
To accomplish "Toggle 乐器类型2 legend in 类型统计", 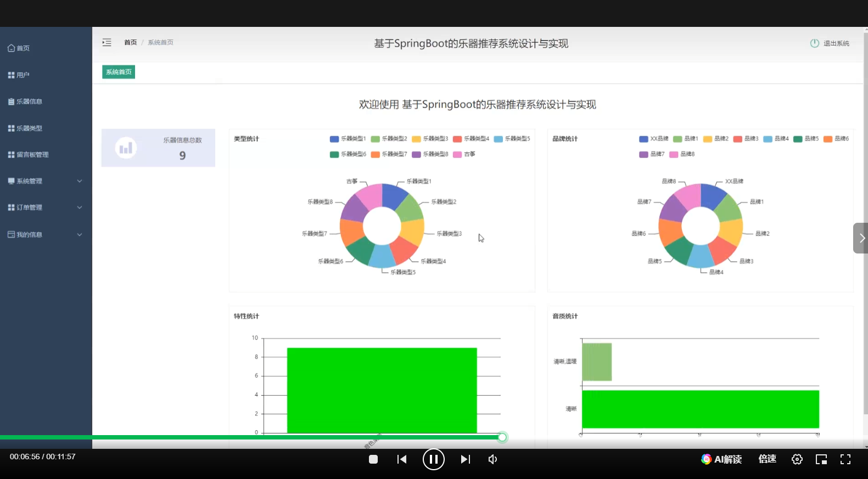I will (389, 139).
